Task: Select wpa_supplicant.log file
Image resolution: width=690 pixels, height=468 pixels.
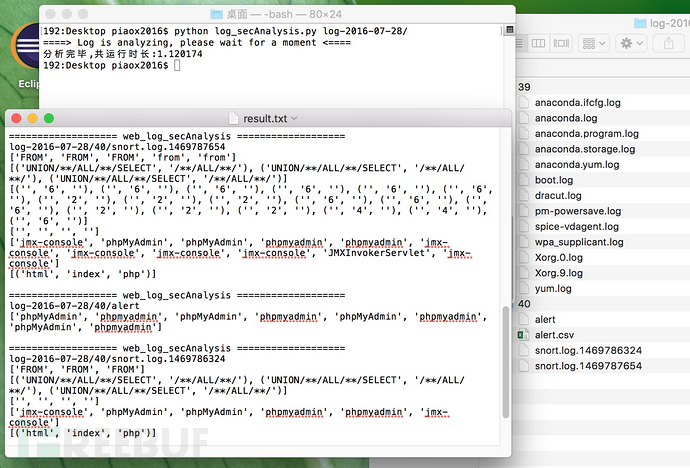Action: pyautogui.click(x=579, y=242)
